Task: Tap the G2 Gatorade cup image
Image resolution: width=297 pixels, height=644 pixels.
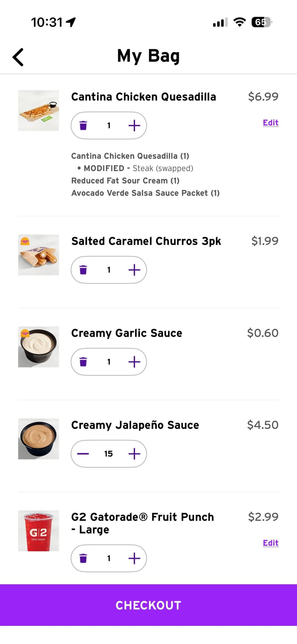Action: click(38, 531)
